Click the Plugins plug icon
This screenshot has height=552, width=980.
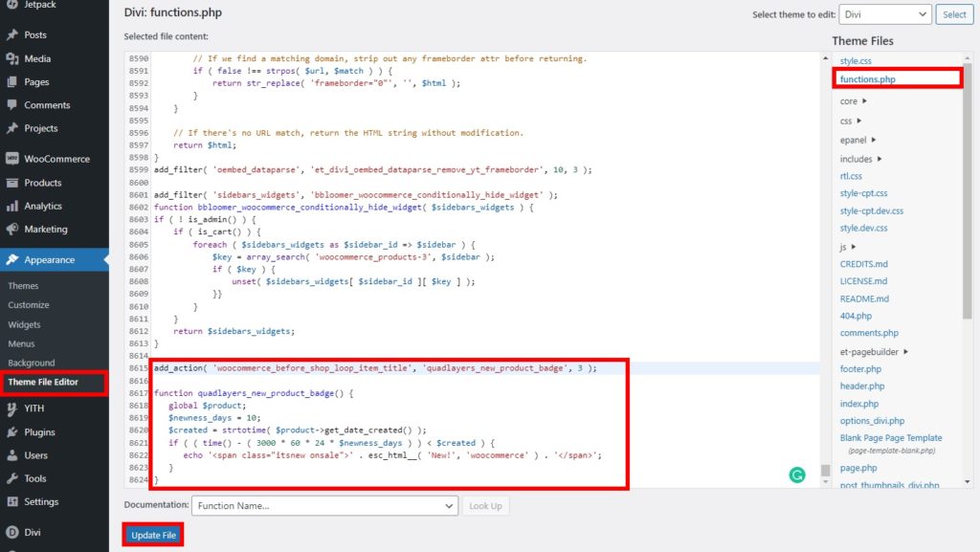11,432
